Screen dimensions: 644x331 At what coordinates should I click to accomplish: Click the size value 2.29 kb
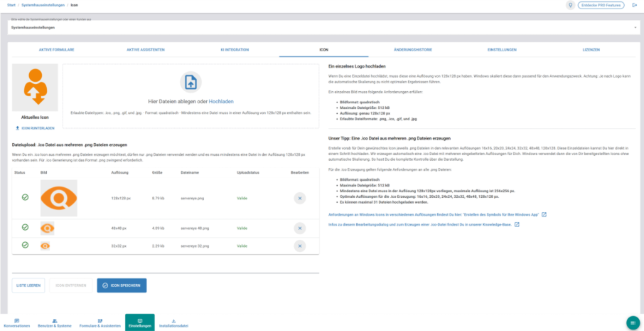[158, 246]
